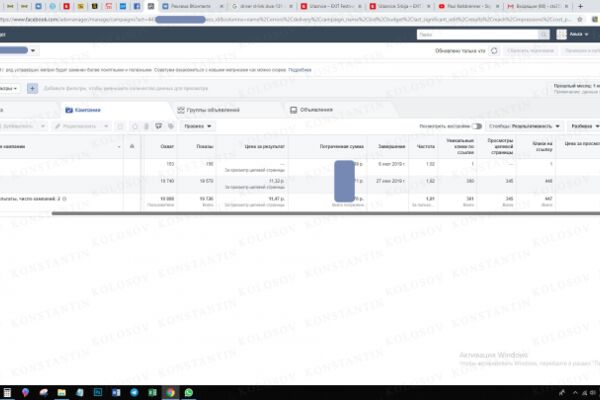
Task: Open Telegram from the Windows taskbar
Action: [x=134, y=392]
